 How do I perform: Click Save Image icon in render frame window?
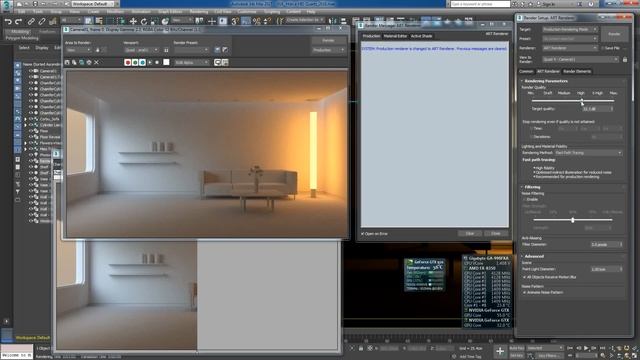(x=67, y=62)
